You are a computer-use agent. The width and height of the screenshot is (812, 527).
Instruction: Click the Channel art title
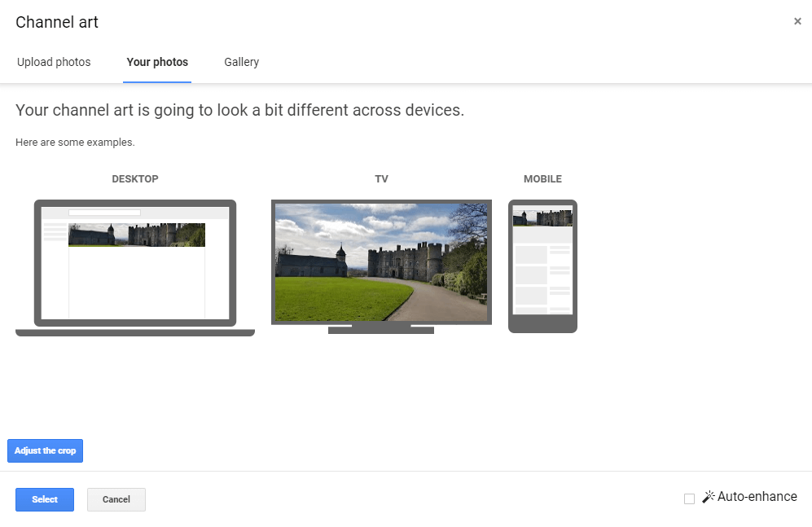(57, 22)
